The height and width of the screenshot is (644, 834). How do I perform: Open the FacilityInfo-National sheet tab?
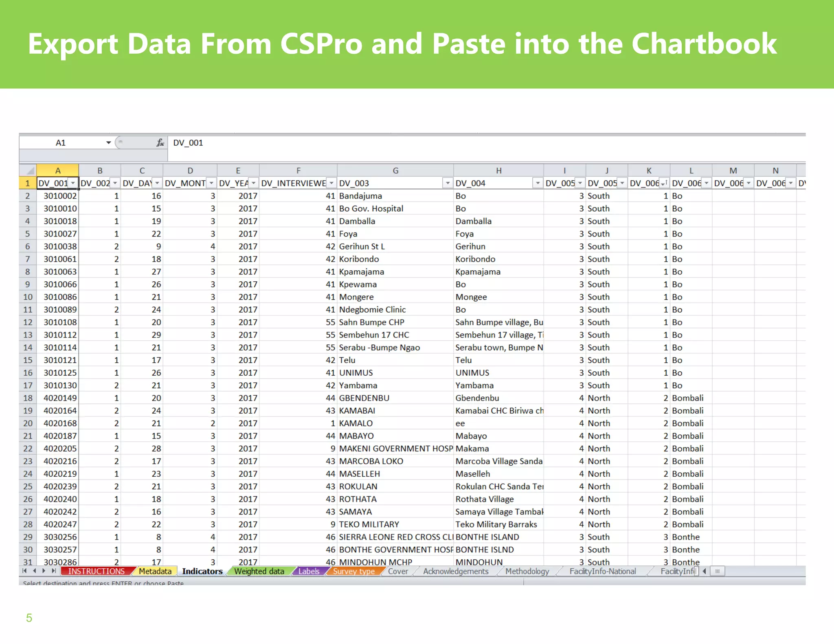pos(603,571)
